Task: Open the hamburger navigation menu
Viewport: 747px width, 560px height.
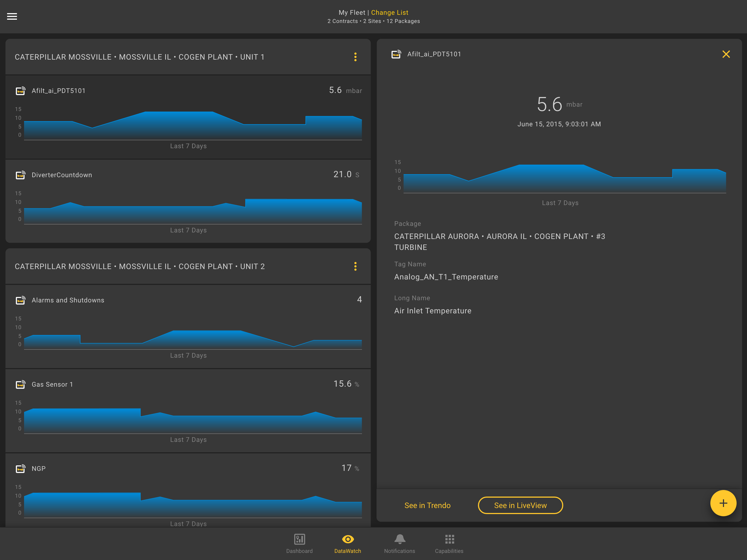Action: tap(12, 16)
